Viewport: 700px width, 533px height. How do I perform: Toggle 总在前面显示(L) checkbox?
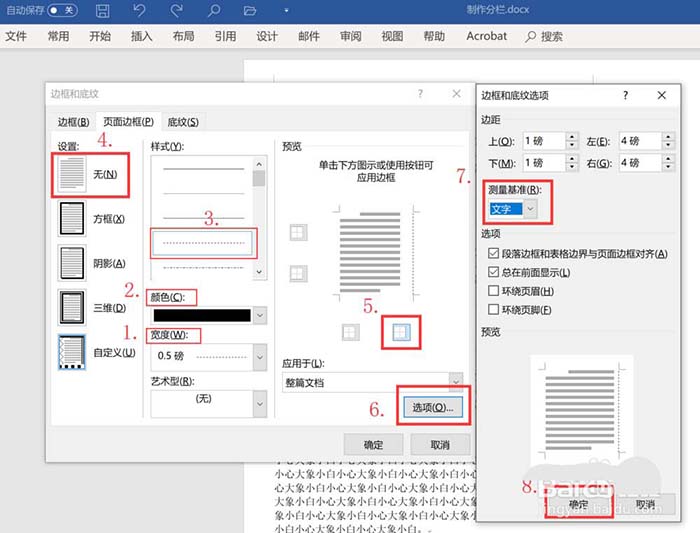[x=493, y=272]
